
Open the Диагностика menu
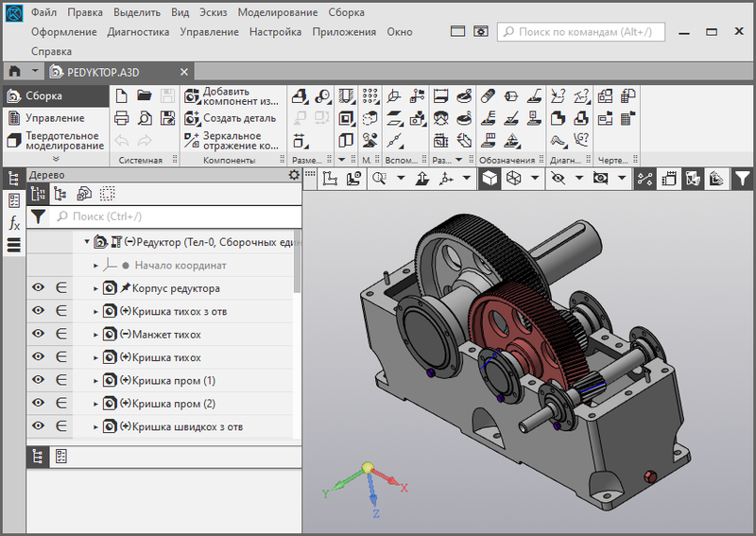tap(138, 32)
